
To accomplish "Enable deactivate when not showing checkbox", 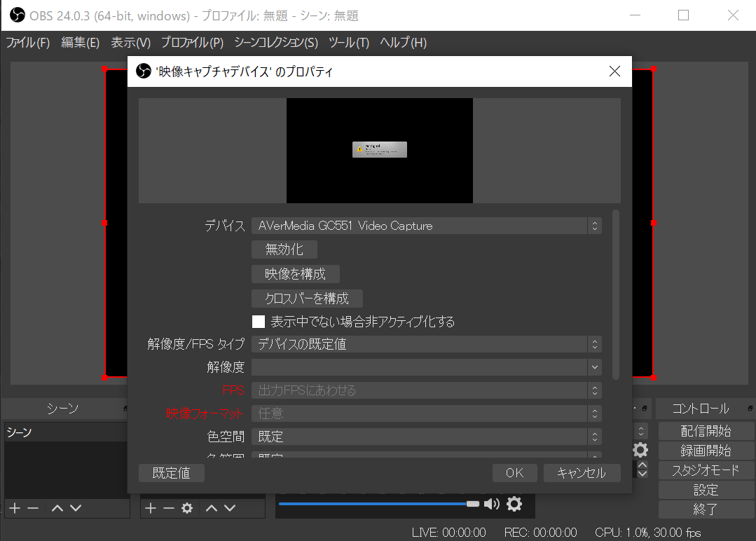I will point(259,322).
